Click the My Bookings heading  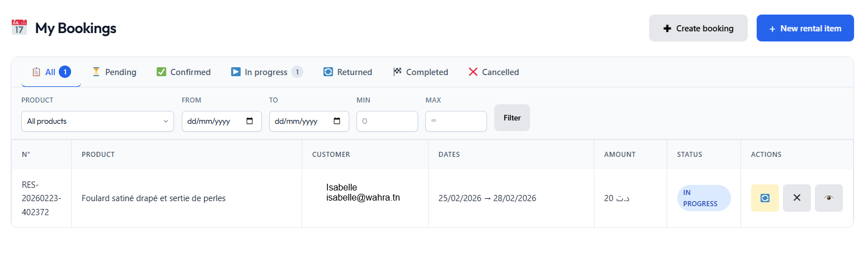click(x=76, y=28)
